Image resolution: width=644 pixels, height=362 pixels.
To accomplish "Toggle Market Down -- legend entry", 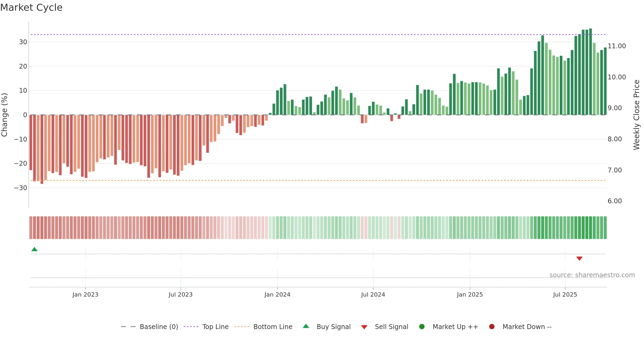I will pyautogui.click(x=520, y=327).
